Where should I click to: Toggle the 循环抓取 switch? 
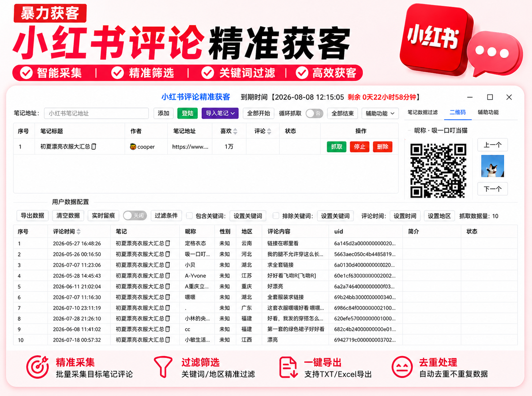click(314, 113)
